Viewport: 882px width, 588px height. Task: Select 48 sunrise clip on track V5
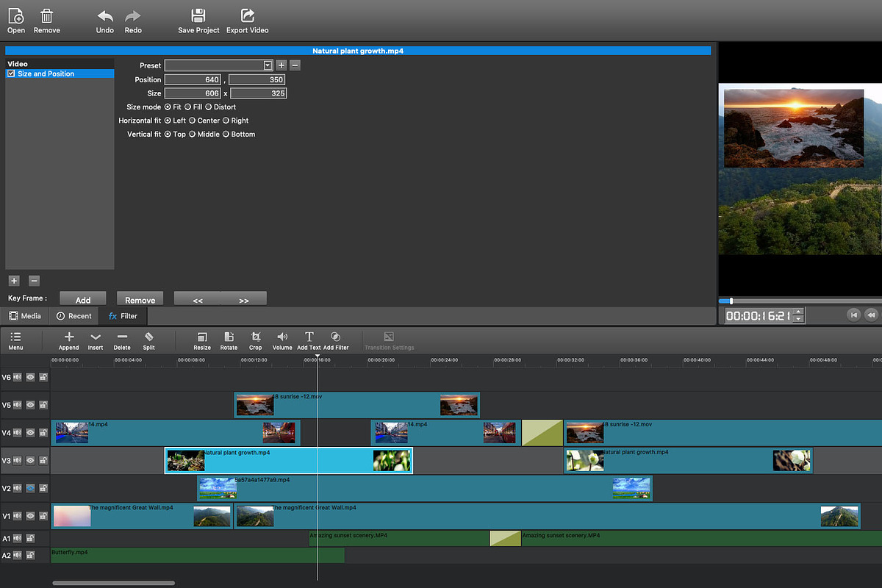point(357,405)
